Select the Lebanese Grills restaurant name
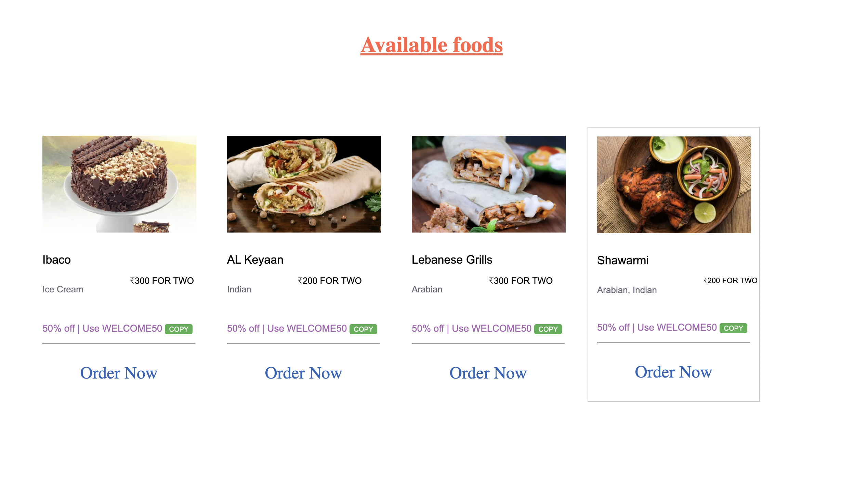 (452, 260)
